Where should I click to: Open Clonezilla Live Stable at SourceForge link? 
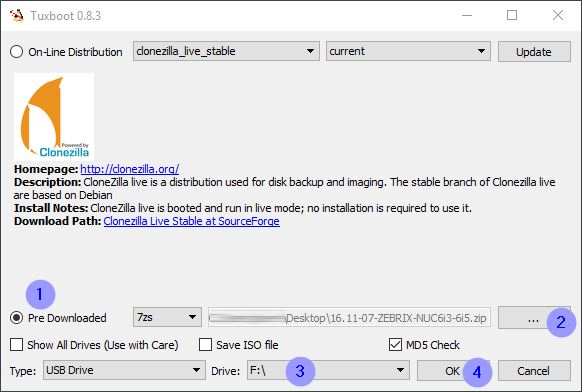(192, 221)
